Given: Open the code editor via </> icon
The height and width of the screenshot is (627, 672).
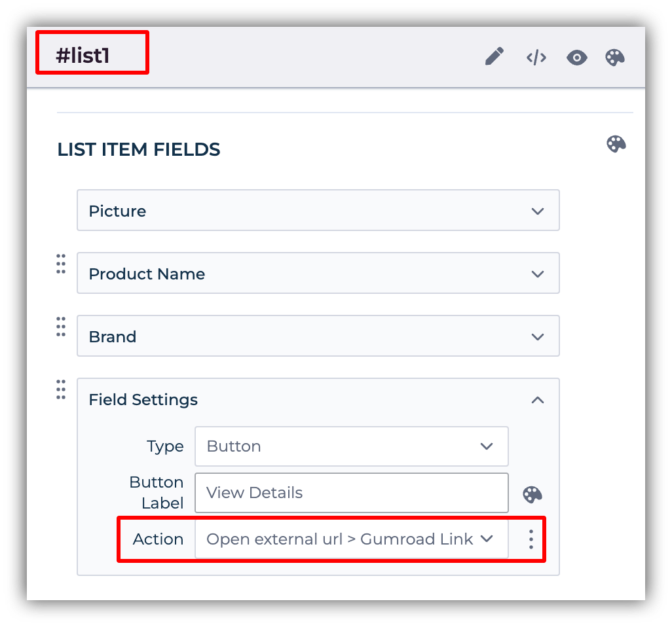Looking at the screenshot, I should [x=536, y=58].
